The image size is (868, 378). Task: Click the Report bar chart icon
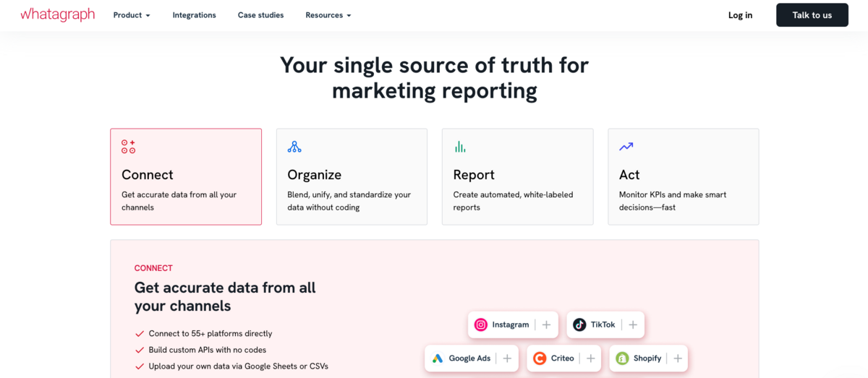click(460, 147)
